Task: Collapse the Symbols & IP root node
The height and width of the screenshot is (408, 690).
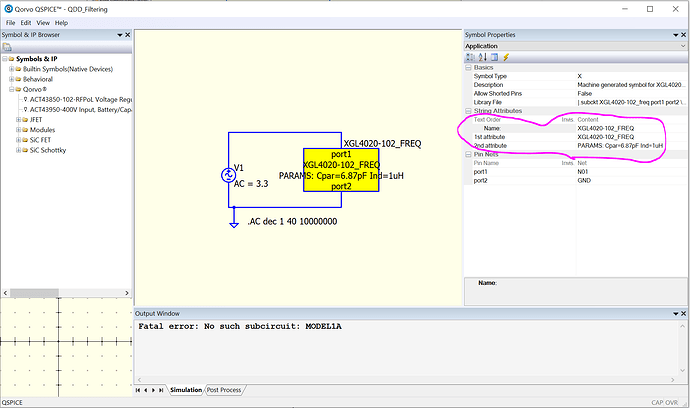Action: tap(5, 59)
